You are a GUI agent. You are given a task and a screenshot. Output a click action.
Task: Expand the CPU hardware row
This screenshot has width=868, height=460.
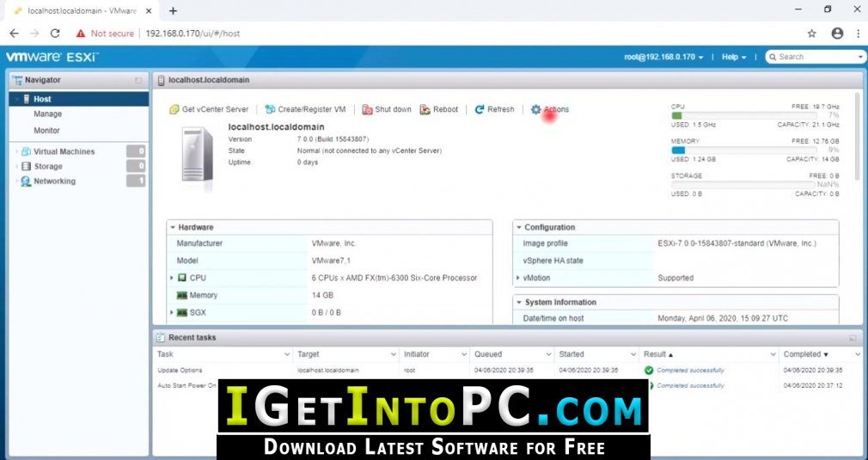click(172, 278)
